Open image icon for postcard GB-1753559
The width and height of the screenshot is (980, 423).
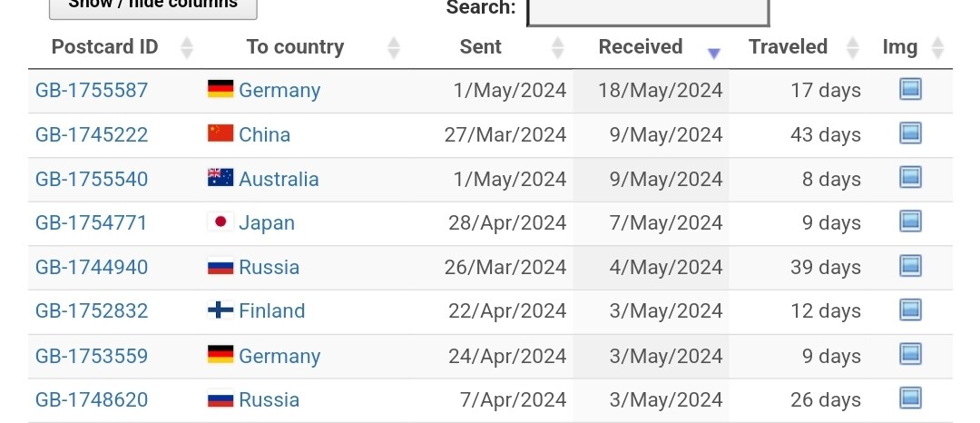pos(910,355)
